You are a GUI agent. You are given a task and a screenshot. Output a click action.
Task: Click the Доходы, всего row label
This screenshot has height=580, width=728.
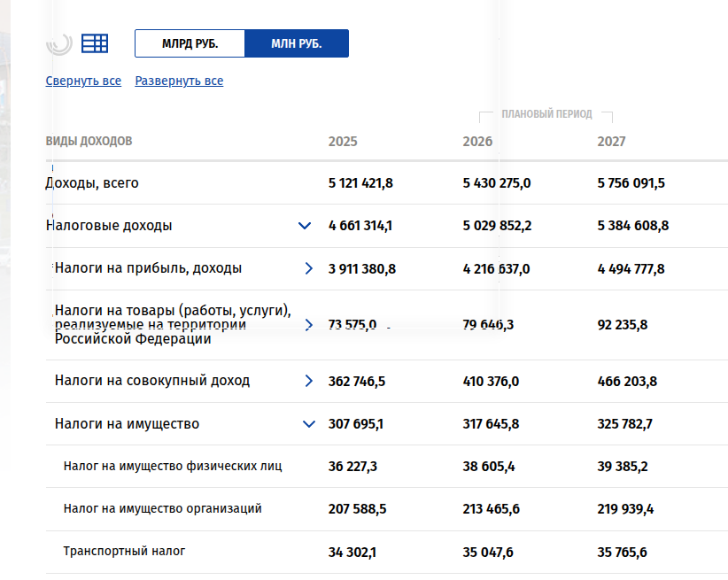(x=92, y=183)
